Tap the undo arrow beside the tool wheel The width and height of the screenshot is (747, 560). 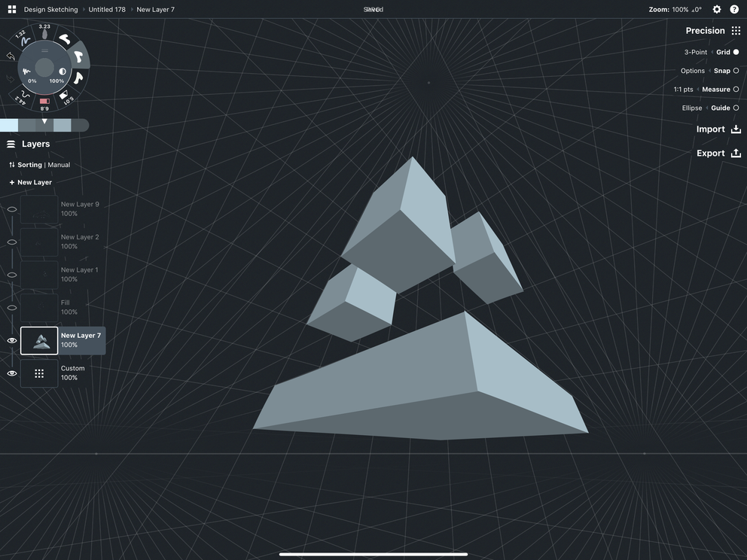pyautogui.click(x=10, y=56)
